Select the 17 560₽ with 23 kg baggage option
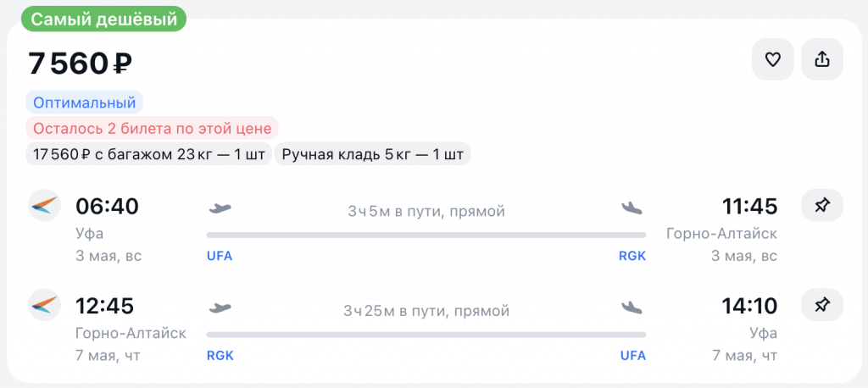The height and width of the screenshot is (388, 868). 148,154
